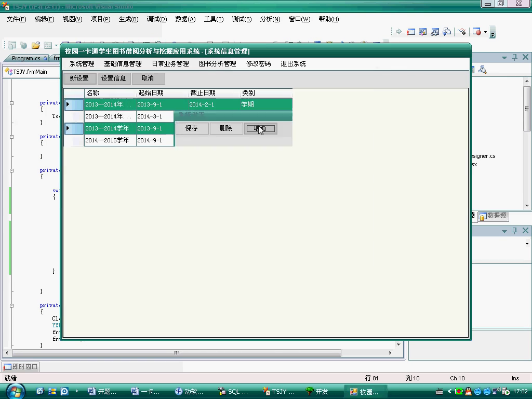Viewport: 532px width, 399px height.
Task: Open the dropdown next to red circle window icon
Action: point(485,32)
